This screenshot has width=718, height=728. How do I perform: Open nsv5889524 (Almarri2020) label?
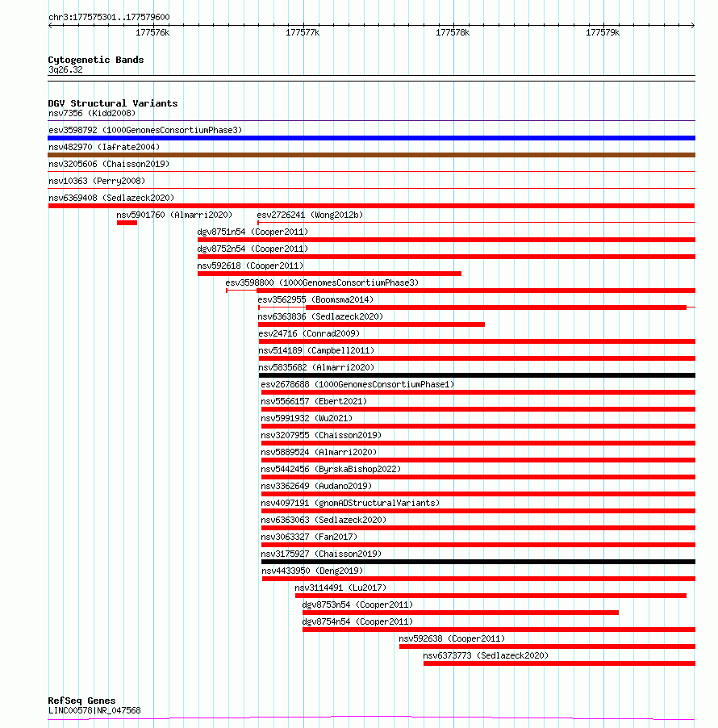click(319, 452)
